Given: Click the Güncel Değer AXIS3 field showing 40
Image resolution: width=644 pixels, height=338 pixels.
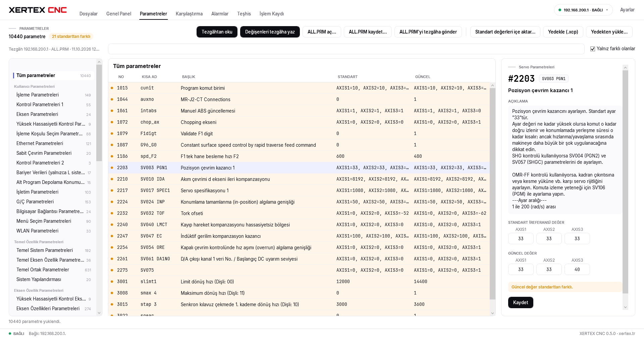Looking at the screenshot, I should point(577,269).
